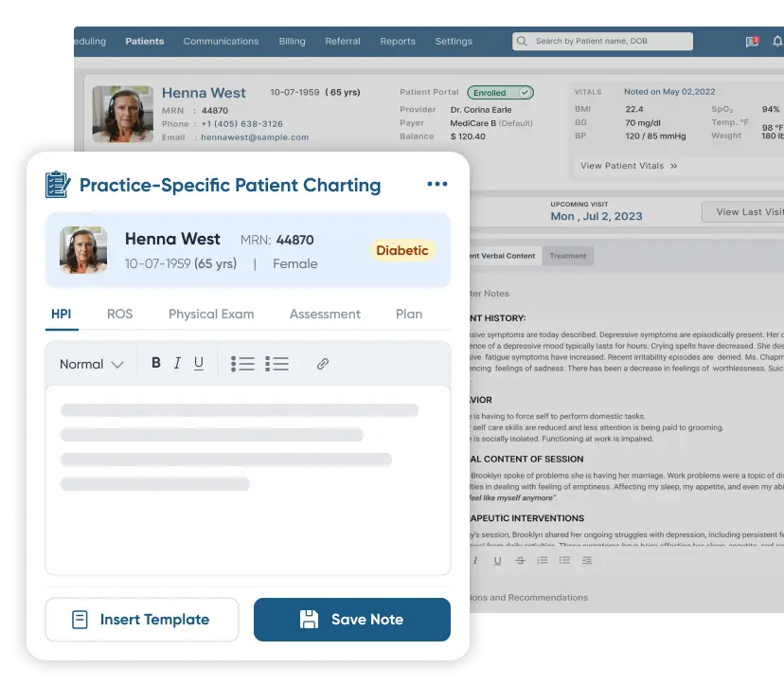
Task: Click upcoming visit date Mon, Jul 2, 2023
Action: 597,216
